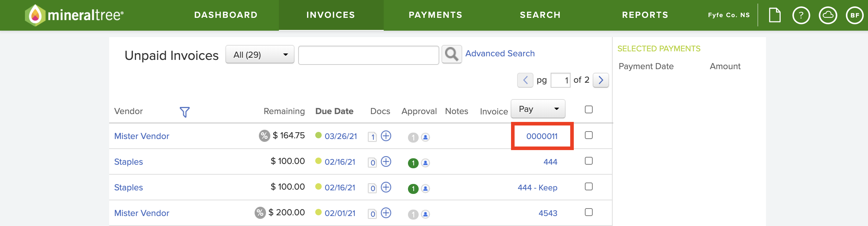Open the All (29) filter dropdown
The image size is (868, 226).
[x=260, y=55]
